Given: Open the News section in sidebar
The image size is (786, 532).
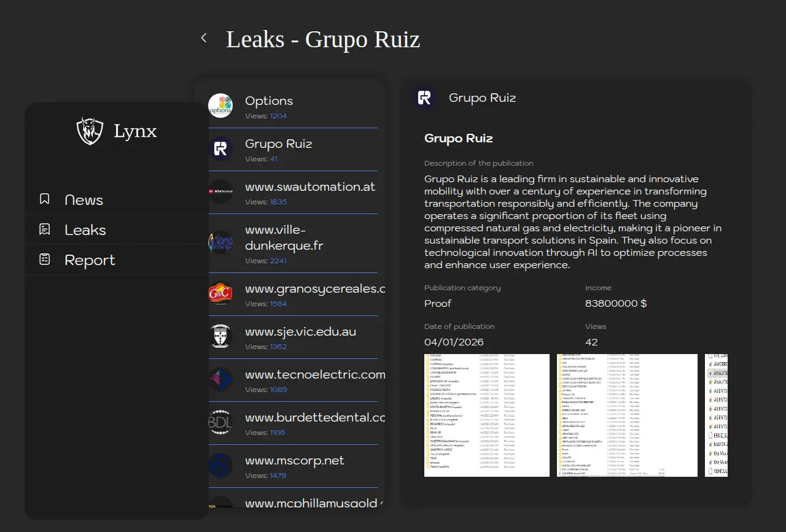Looking at the screenshot, I should (84, 200).
